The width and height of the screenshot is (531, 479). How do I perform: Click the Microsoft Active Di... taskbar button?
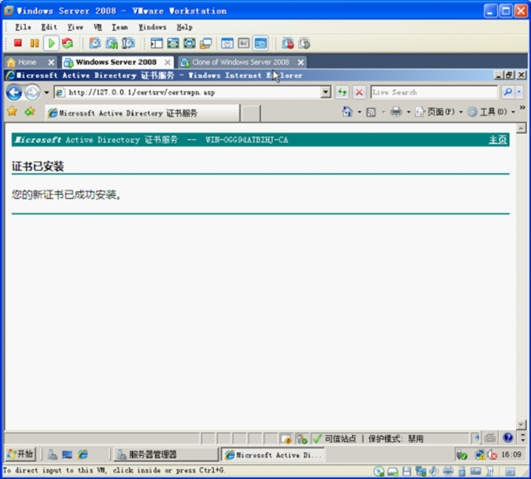tap(272, 455)
